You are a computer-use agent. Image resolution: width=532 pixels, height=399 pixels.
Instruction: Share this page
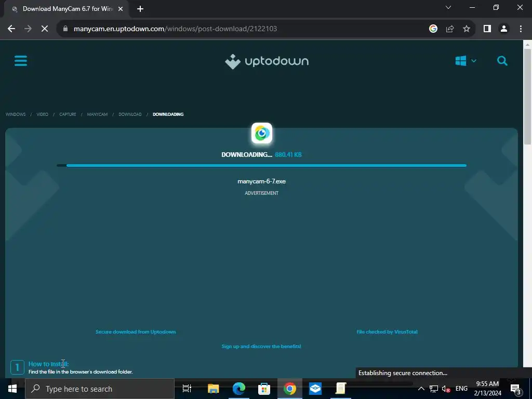450,29
